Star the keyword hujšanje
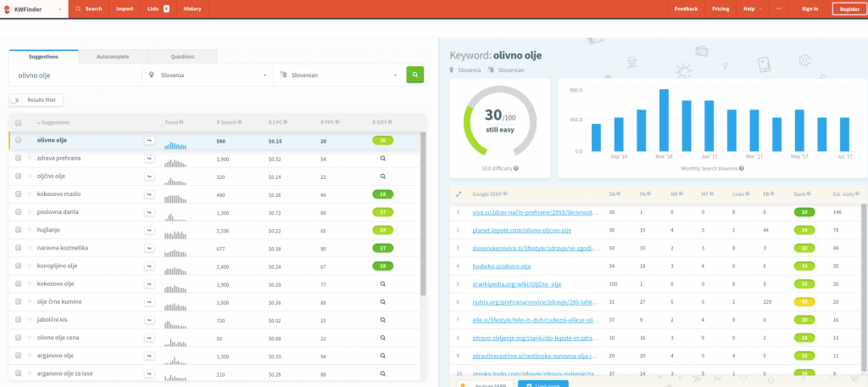Image resolution: width=868 pixels, height=387 pixels. click(30, 229)
